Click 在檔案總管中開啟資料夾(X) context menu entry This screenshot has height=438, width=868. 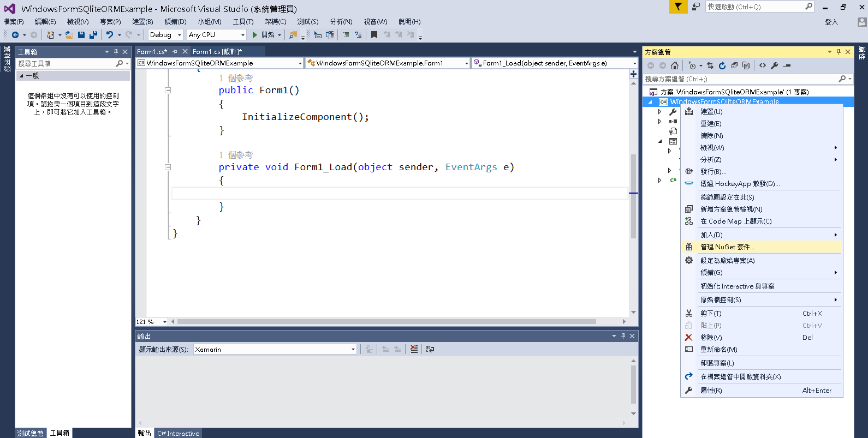click(x=762, y=377)
